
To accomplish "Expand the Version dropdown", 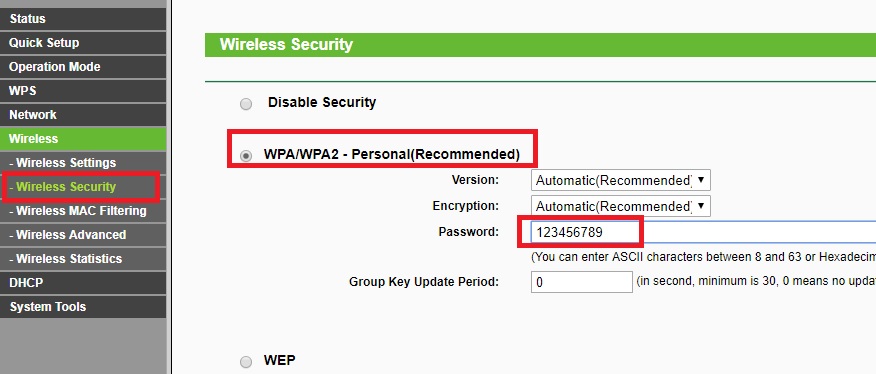I will tap(621, 180).
